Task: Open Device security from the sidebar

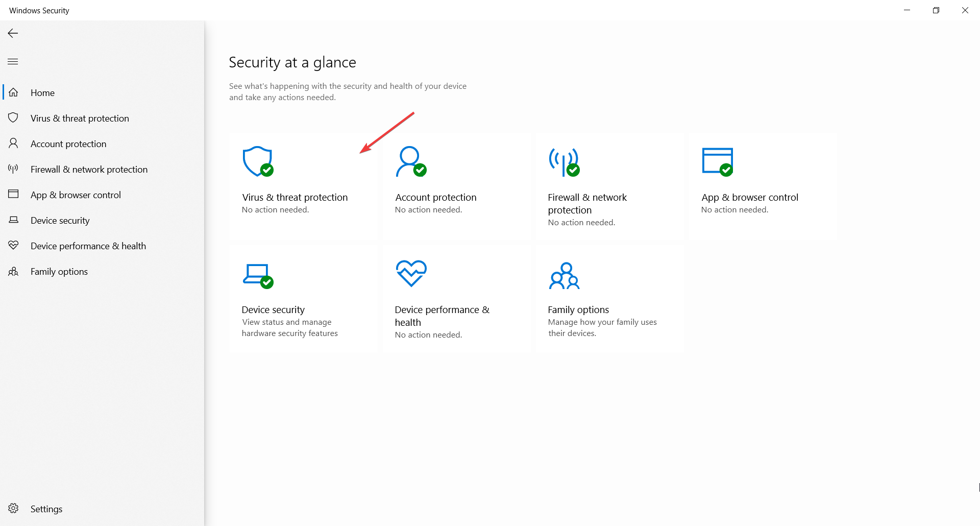Action: [60, 220]
